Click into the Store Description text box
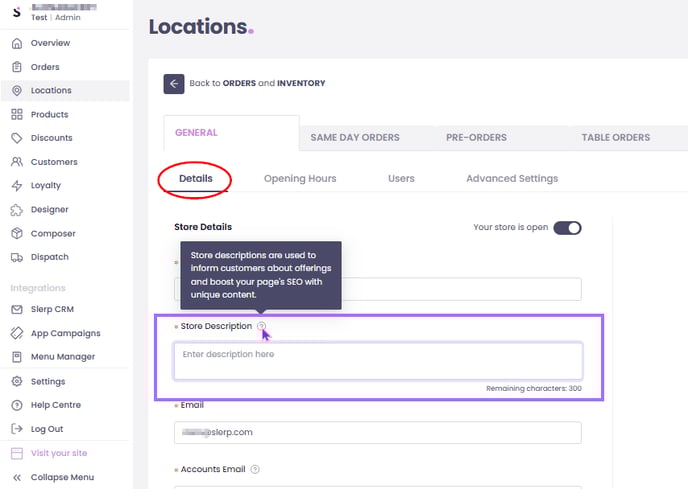This screenshot has height=489, width=688. click(x=378, y=361)
